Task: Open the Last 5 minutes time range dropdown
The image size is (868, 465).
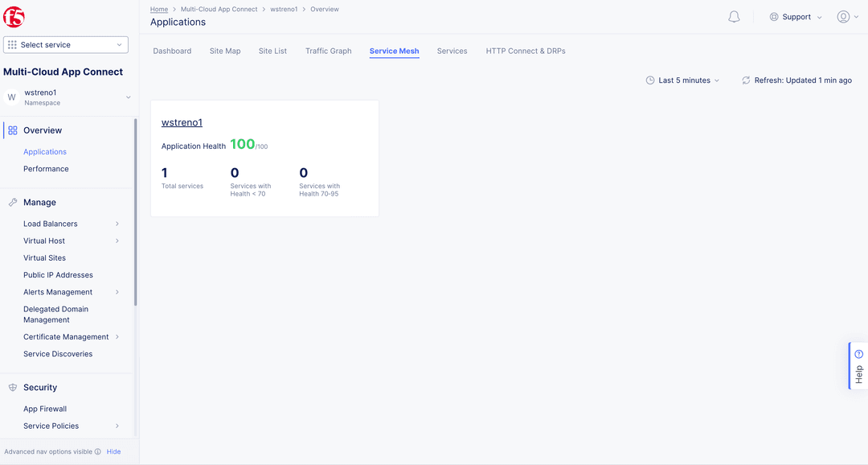Action: tap(682, 80)
